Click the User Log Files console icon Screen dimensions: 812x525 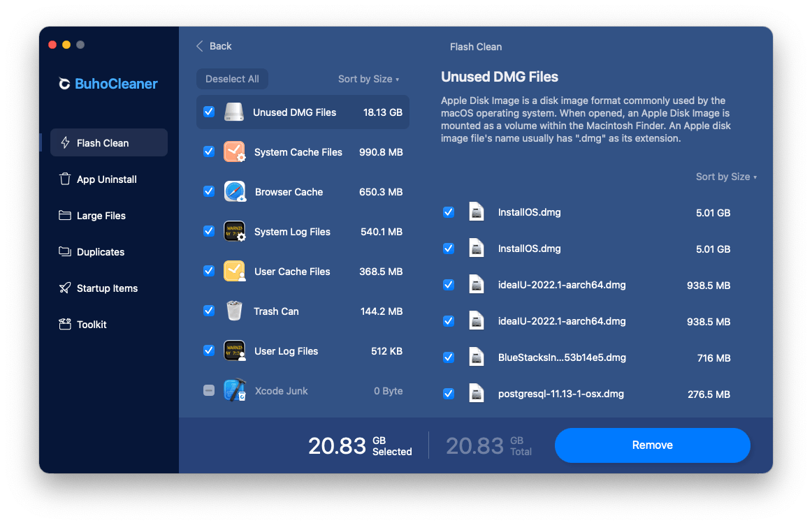tap(235, 350)
